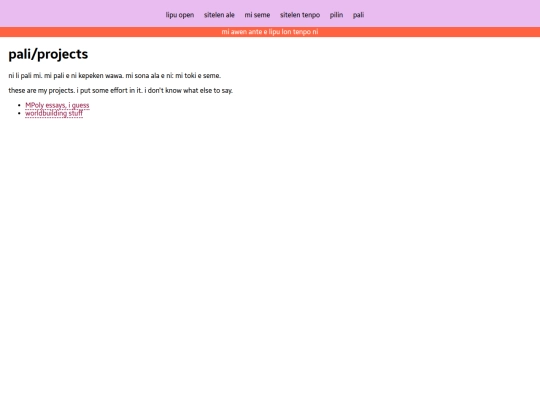Image resolution: width=540 pixels, height=405 pixels.
Task: Select the 'pilin' nav link
Action: pyautogui.click(x=336, y=15)
